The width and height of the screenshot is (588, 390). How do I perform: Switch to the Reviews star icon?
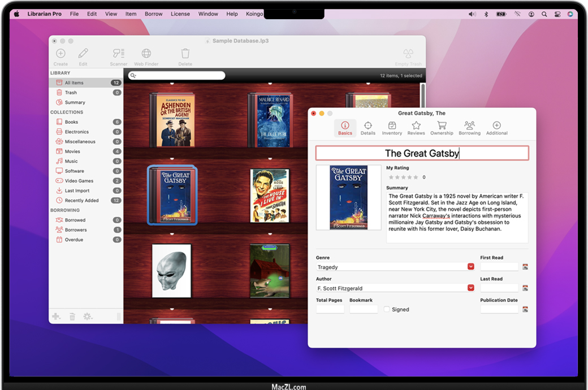point(416,125)
